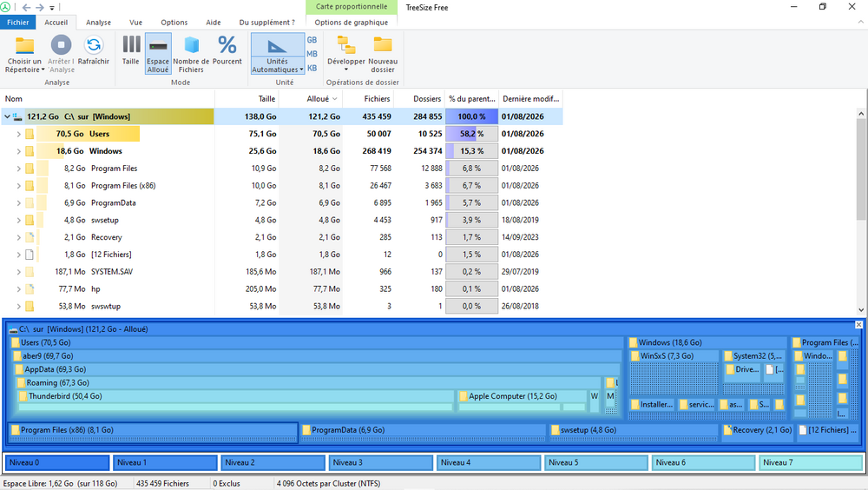This screenshot has height=490, width=868.
Task: Click the drive icon of C:\ root row
Action: point(17,116)
